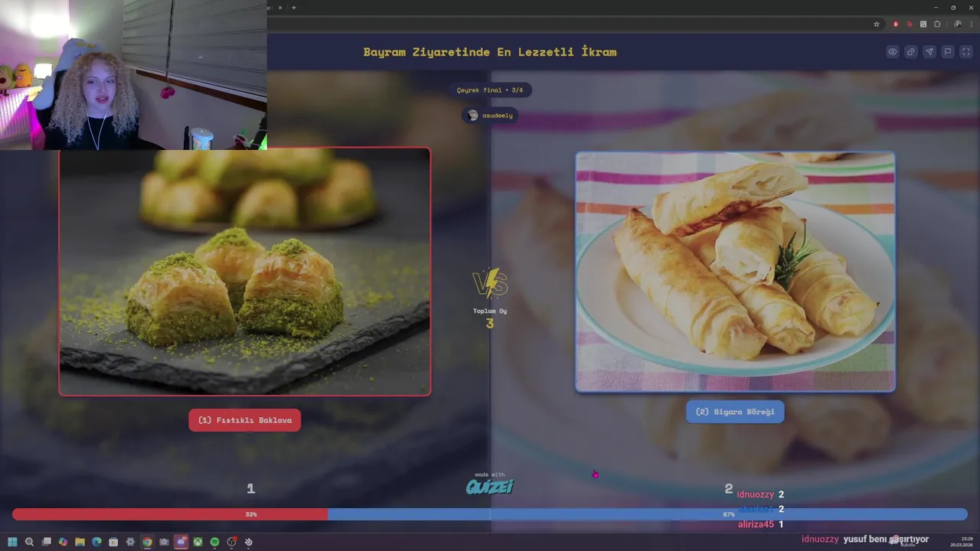
Task: Click the Çeyrek final 3/4 round label
Action: [x=490, y=90]
